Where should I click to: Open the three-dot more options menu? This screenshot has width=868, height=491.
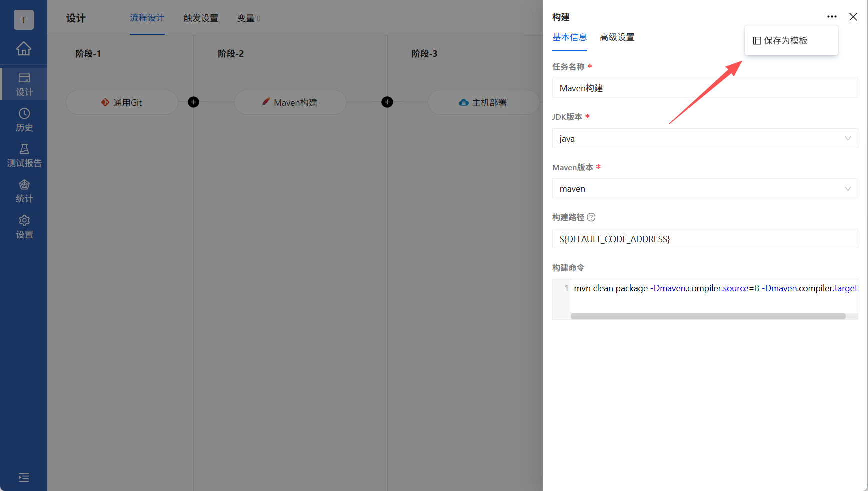pyautogui.click(x=832, y=16)
